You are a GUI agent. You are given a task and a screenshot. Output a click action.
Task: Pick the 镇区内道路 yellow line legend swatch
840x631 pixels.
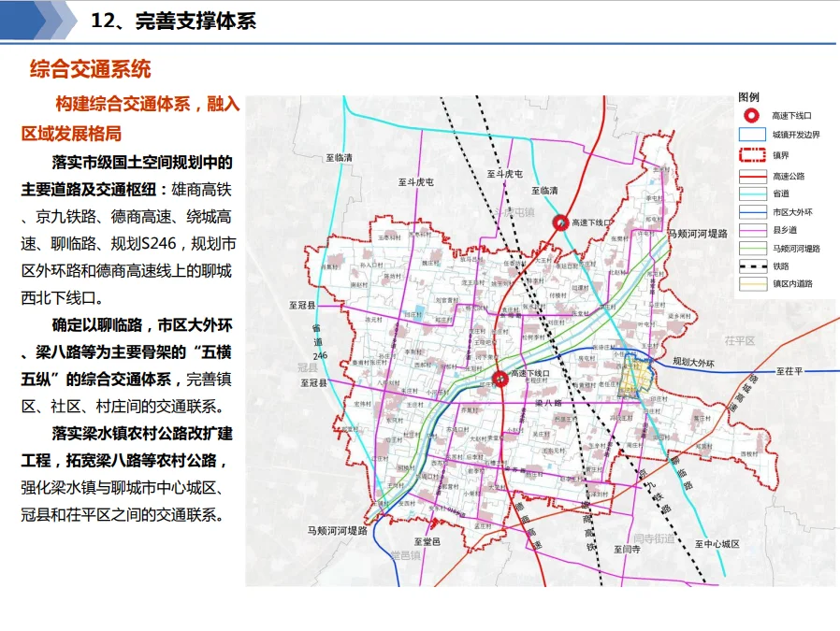tap(751, 283)
